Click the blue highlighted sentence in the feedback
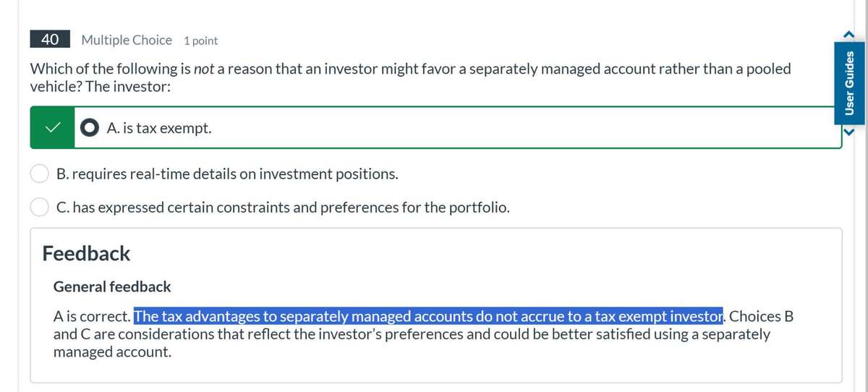868x392 pixels. pyautogui.click(x=428, y=317)
